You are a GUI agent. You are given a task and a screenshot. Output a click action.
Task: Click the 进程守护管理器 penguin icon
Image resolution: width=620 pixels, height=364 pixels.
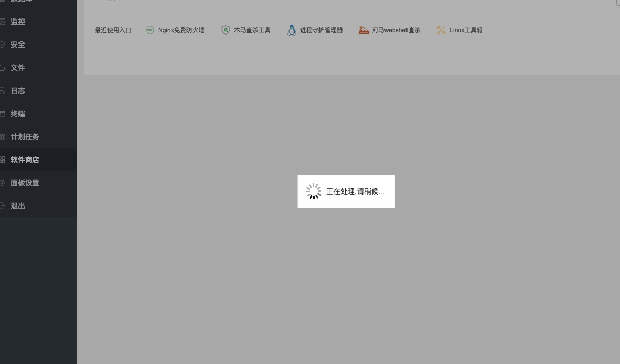click(292, 30)
